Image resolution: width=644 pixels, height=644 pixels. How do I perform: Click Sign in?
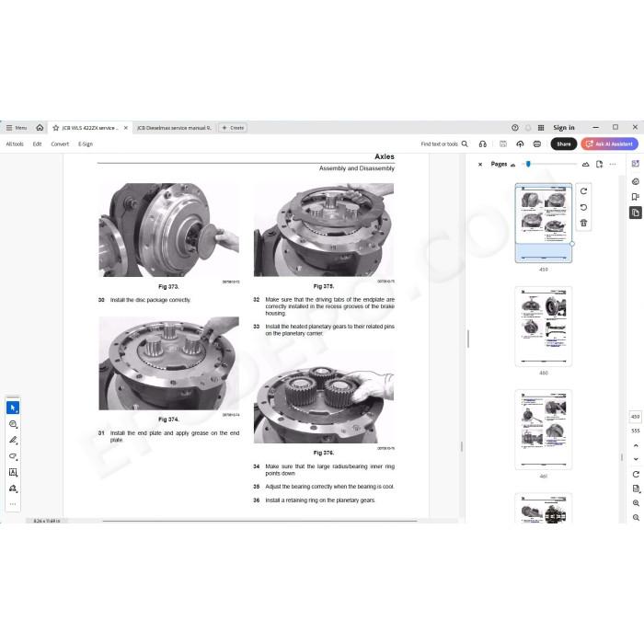[x=563, y=128]
